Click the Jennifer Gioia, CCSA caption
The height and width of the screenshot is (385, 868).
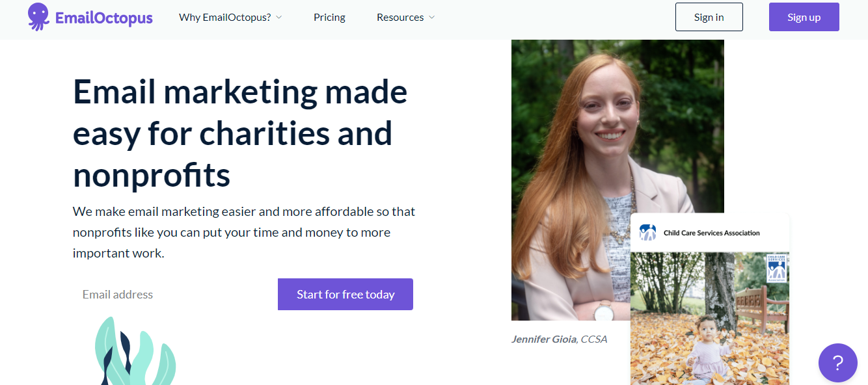pos(559,339)
